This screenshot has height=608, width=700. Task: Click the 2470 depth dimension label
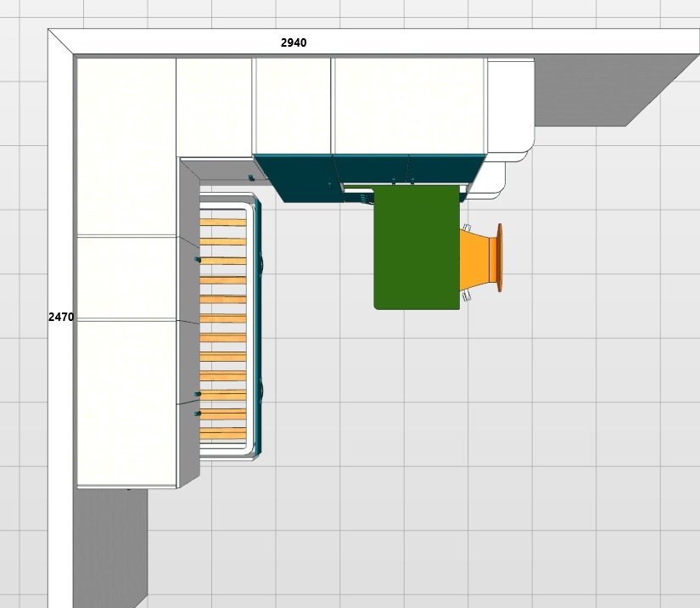pyautogui.click(x=61, y=318)
